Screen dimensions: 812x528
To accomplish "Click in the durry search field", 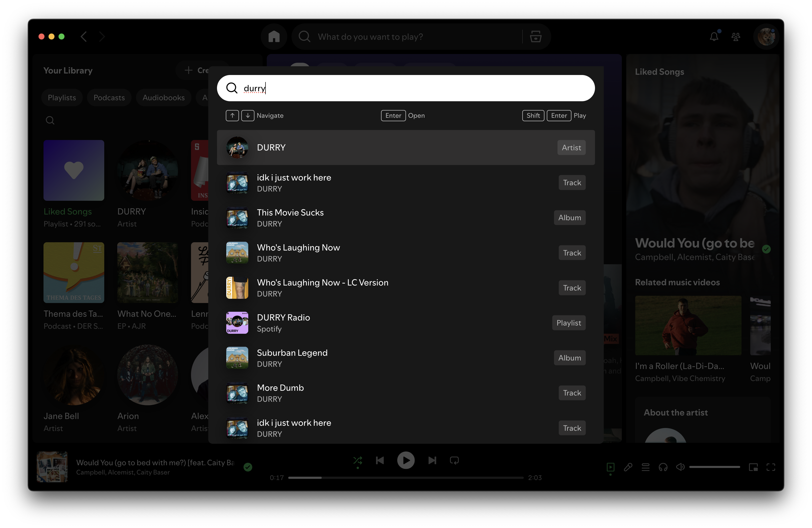I will 406,88.
